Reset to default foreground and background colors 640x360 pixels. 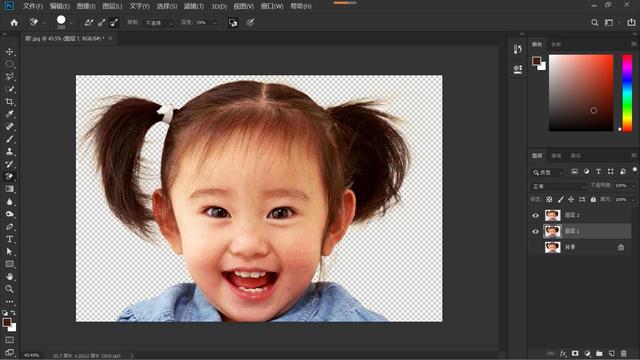point(5,313)
